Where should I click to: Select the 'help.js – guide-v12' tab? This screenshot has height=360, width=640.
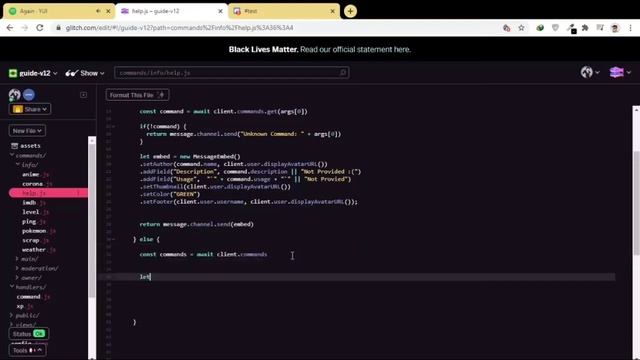point(171,11)
